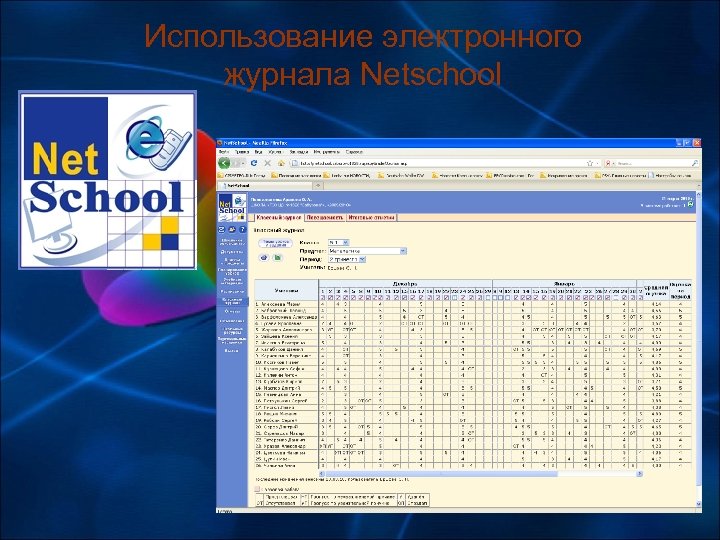The image size is (720, 540).
Task: Click the search magnifier in search box
Action: [694, 163]
